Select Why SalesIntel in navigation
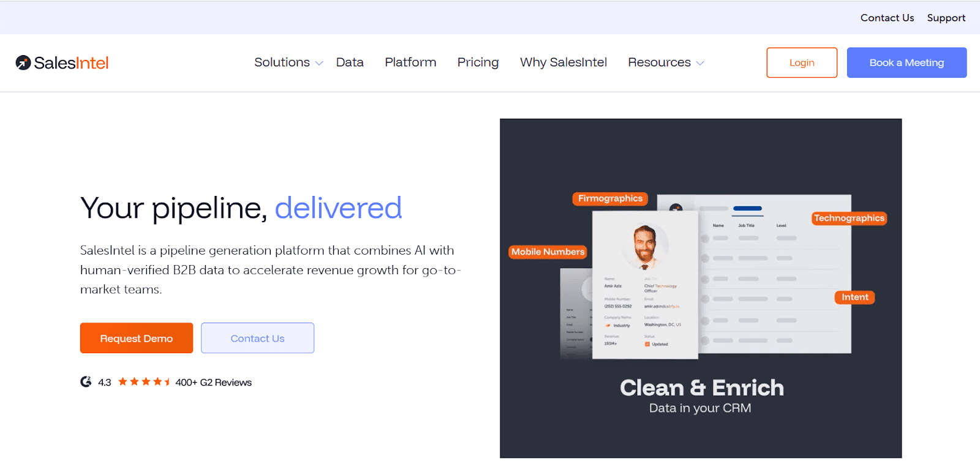The image size is (980, 464). pos(563,62)
